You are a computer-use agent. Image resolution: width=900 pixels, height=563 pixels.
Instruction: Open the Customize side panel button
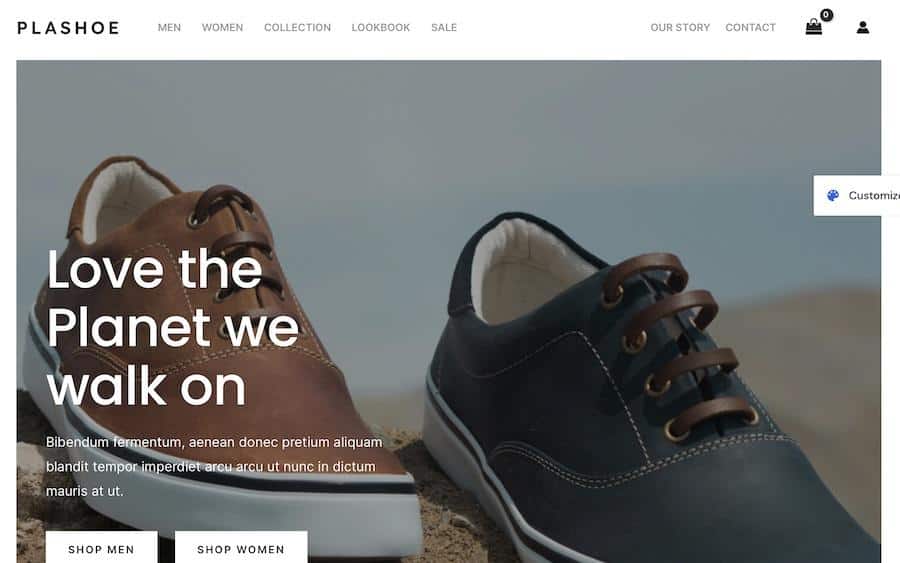click(x=856, y=196)
